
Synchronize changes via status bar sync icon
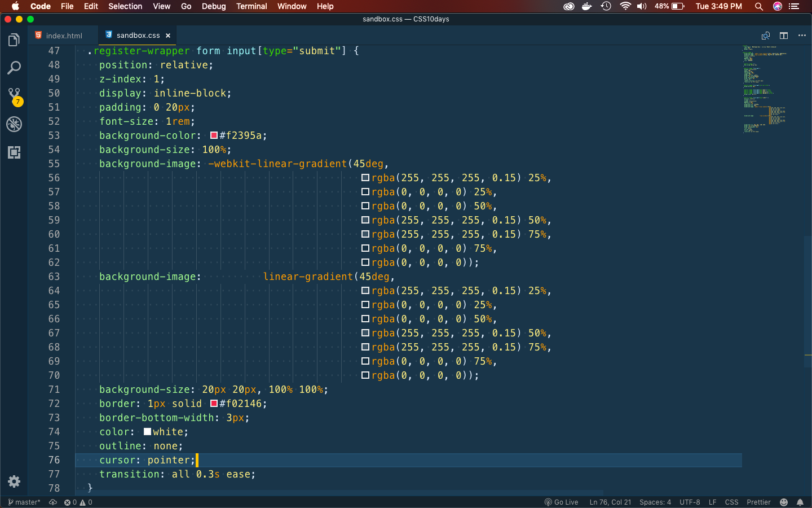(x=53, y=502)
